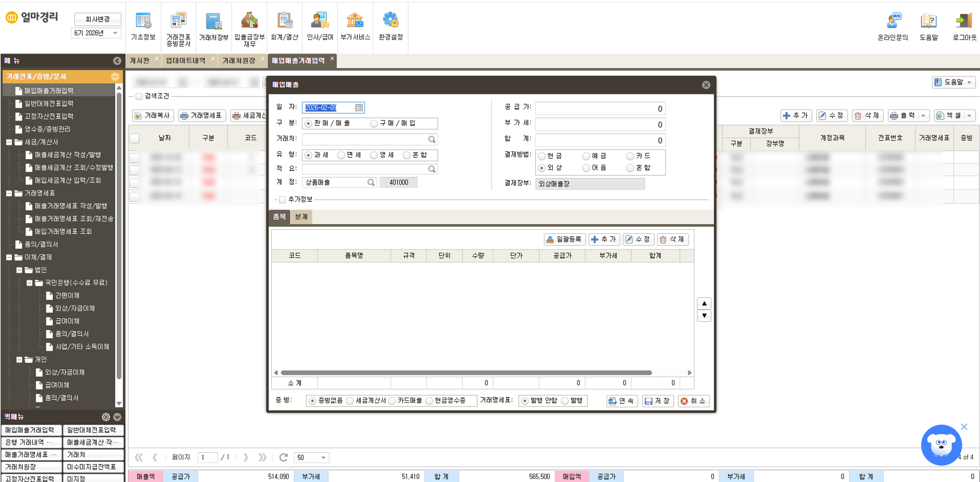Click the 적요 search magnifier icon
The height and width of the screenshot is (482, 980).
(x=432, y=169)
